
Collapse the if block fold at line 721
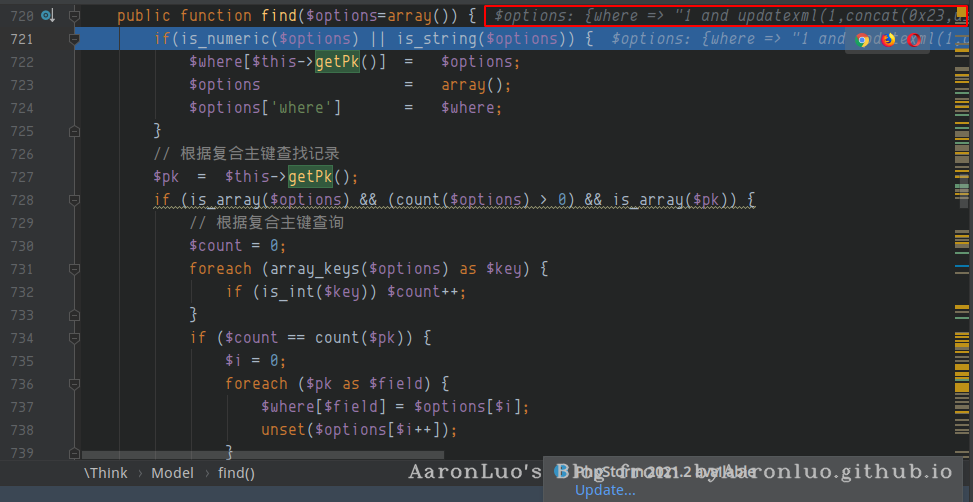[x=74, y=39]
